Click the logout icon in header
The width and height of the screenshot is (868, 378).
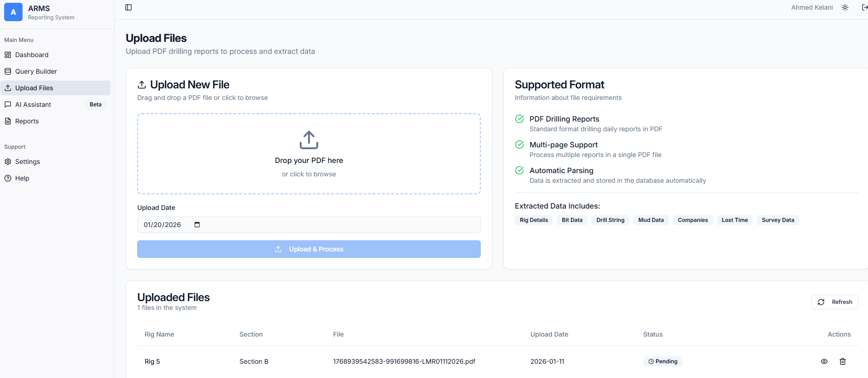pyautogui.click(x=864, y=7)
